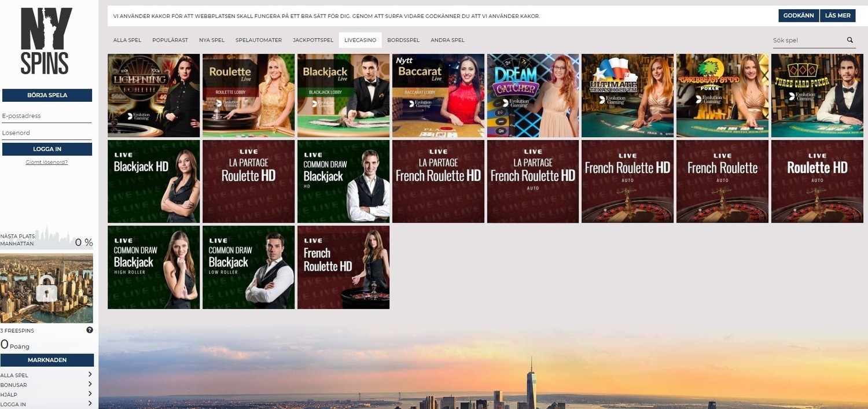
Task: Open the Spelautomater tab
Action: click(259, 40)
